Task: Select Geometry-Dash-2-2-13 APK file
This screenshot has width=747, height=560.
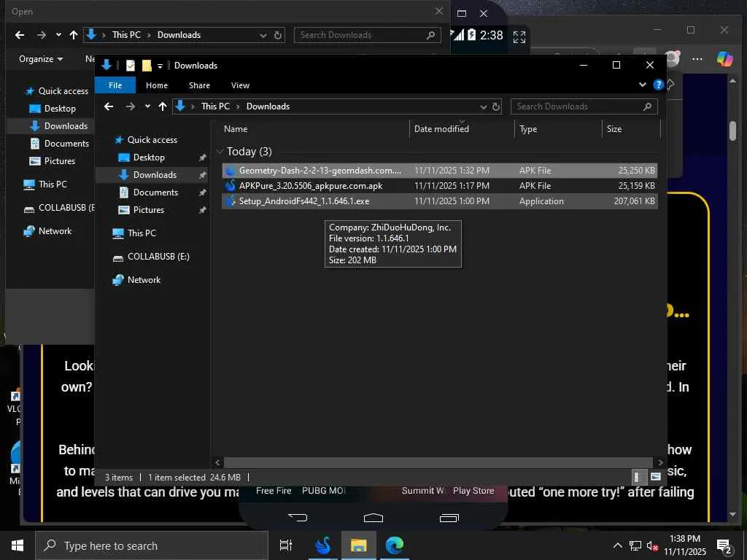Action: [x=439, y=171]
